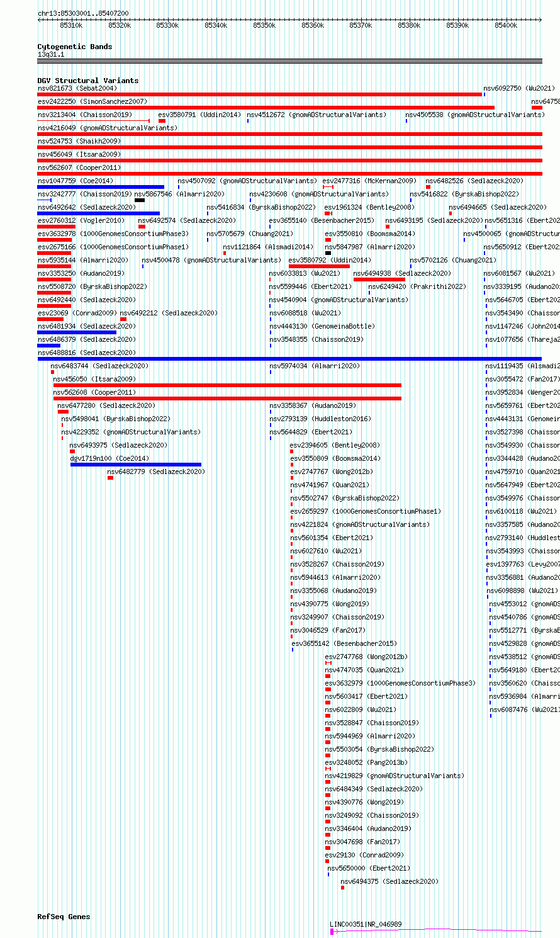
Task: Open nsv5702126 (Chuang2021) label
Action: click(x=453, y=260)
